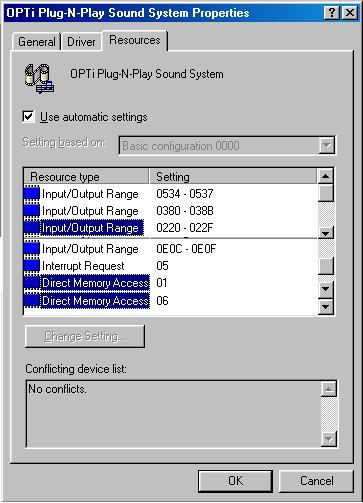The image size is (363, 503).
Task: Click scroll down arrow next to 0220 - 022F
Action: click(326, 232)
